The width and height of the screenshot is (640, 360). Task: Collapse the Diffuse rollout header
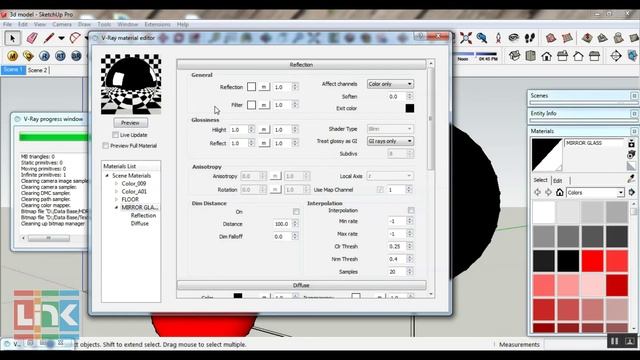[x=301, y=285]
